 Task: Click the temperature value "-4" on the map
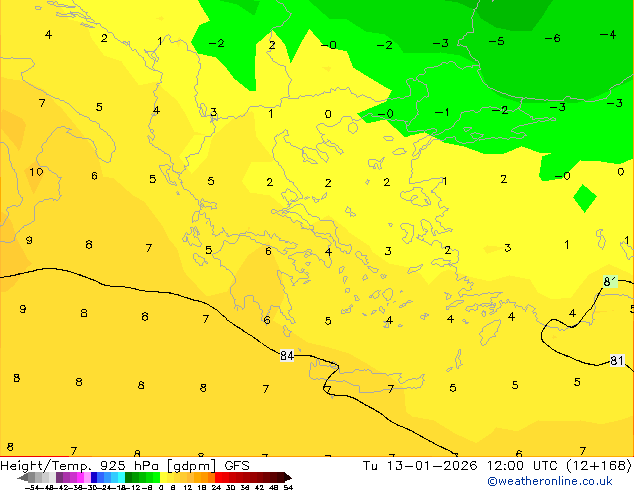[608, 34]
